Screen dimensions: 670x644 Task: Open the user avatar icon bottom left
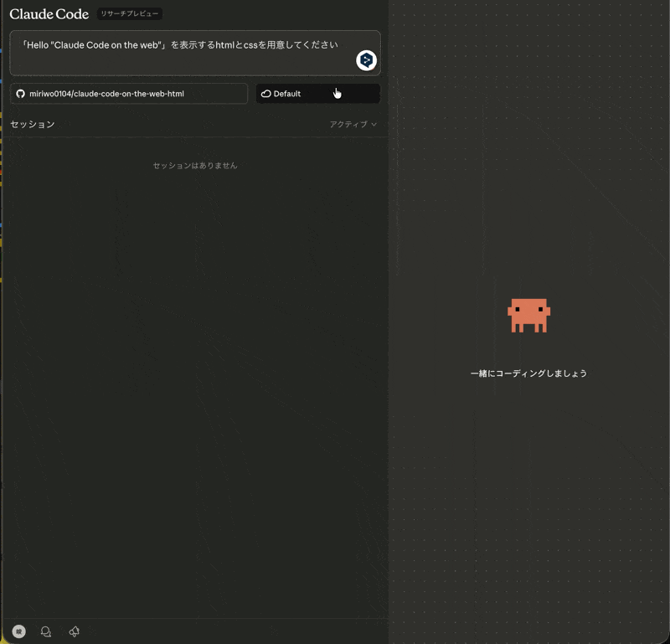click(x=19, y=631)
